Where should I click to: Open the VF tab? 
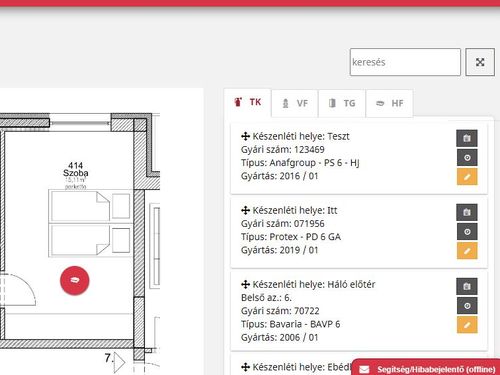point(295,103)
